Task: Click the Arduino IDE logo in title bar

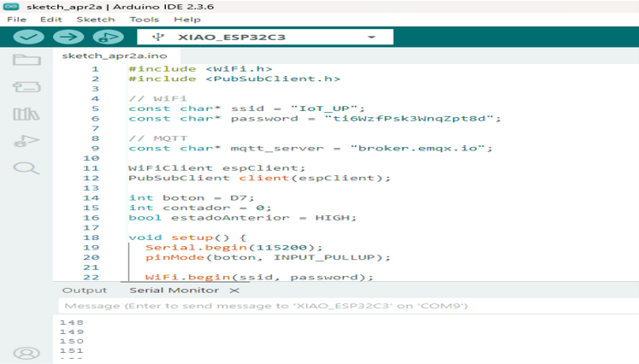Action: 11,7
